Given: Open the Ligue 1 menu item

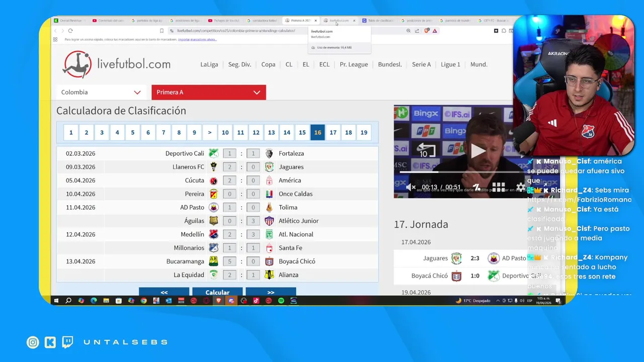Looking at the screenshot, I should [x=450, y=64].
